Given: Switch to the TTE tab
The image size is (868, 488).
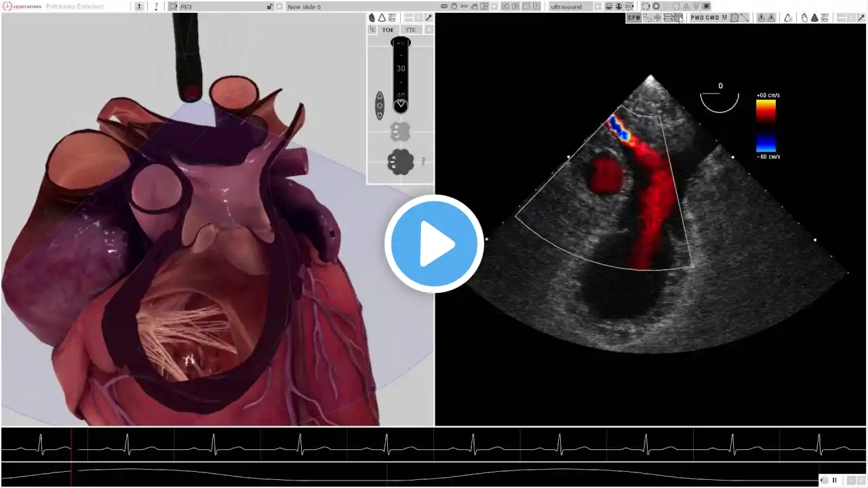Looking at the screenshot, I should pyautogui.click(x=410, y=30).
